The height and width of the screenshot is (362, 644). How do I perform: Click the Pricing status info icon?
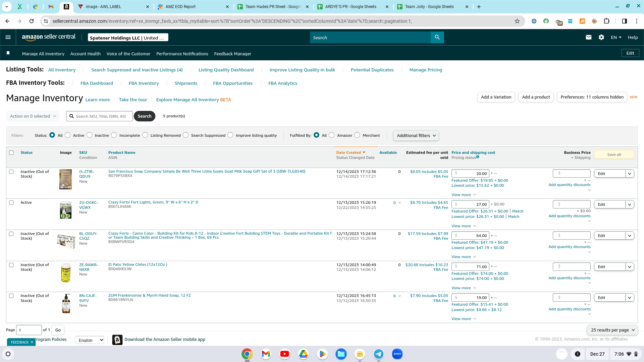tap(478, 157)
